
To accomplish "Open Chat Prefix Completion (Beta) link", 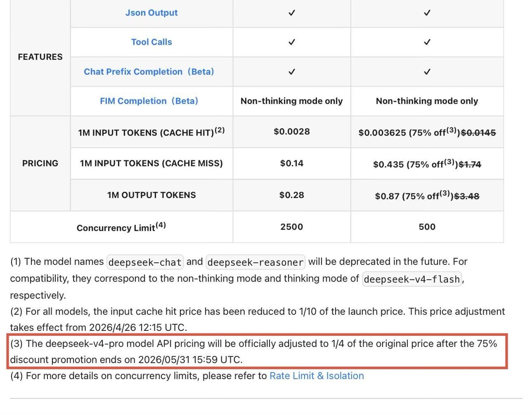I will [149, 72].
